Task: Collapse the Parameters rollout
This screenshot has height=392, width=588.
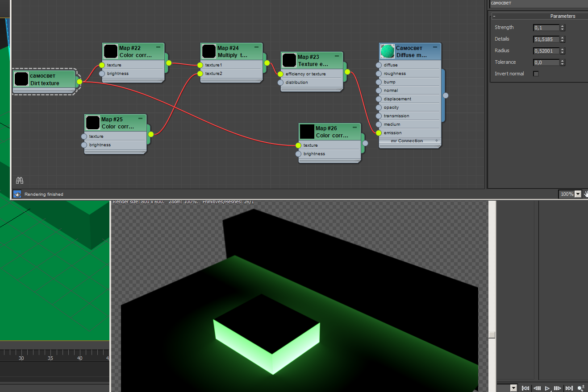Action: [494, 16]
